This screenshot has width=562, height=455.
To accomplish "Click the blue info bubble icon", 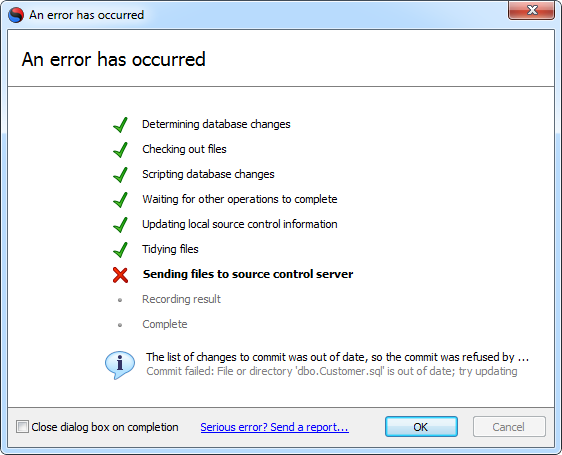I will pos(120,365).
